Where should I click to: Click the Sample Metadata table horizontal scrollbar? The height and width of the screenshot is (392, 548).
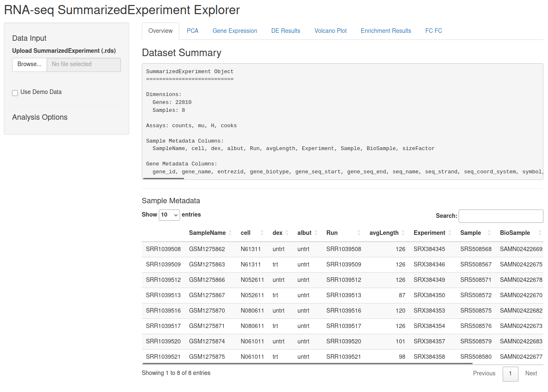click(x=309, y=364)
